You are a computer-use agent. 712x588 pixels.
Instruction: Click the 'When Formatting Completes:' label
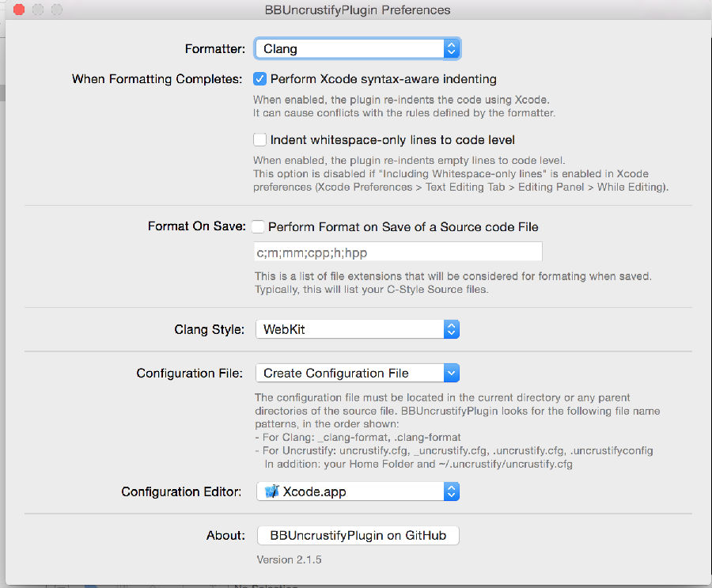(157, 79)
